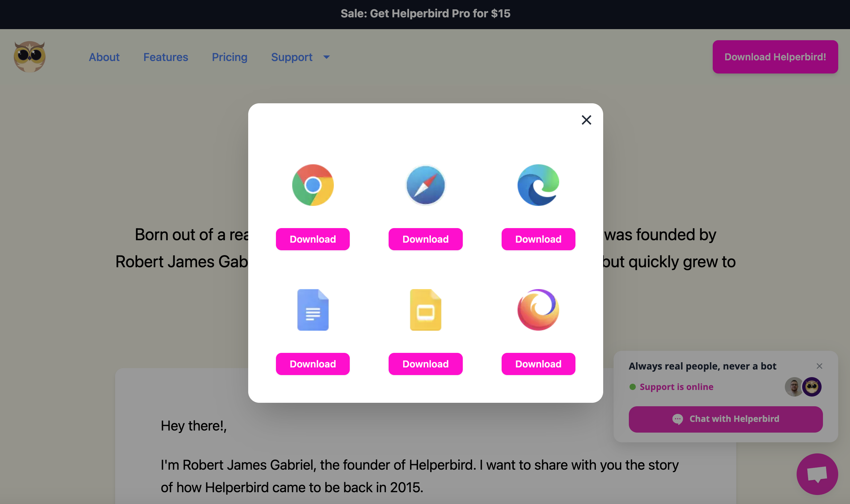The height and width of the screenshot is (504, 850).
Task: Click the Microsoft Edge icon
Action: [x=538, y=185]
